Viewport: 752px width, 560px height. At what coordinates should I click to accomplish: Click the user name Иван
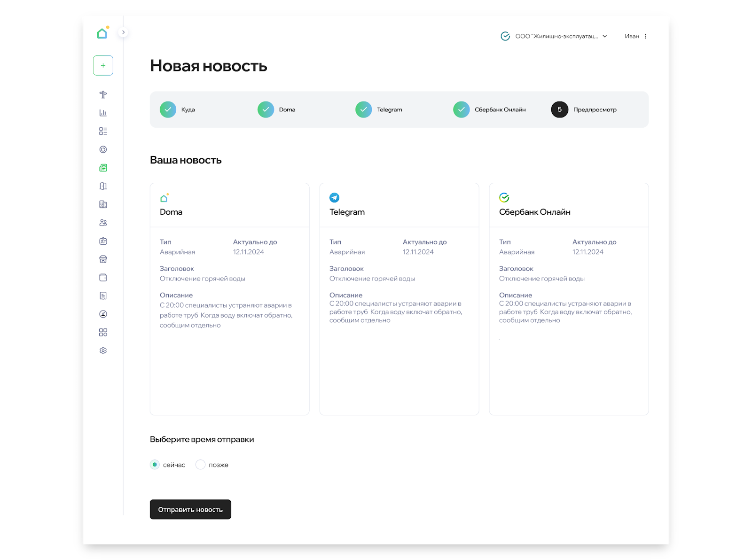pyautogui.click(x=632, y=36)
